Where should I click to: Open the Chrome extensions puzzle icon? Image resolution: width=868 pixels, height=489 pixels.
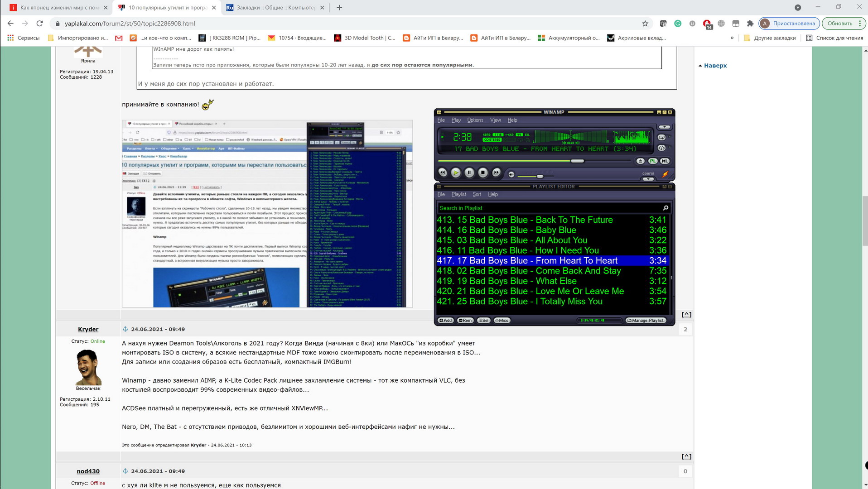(x=750, y=24)
